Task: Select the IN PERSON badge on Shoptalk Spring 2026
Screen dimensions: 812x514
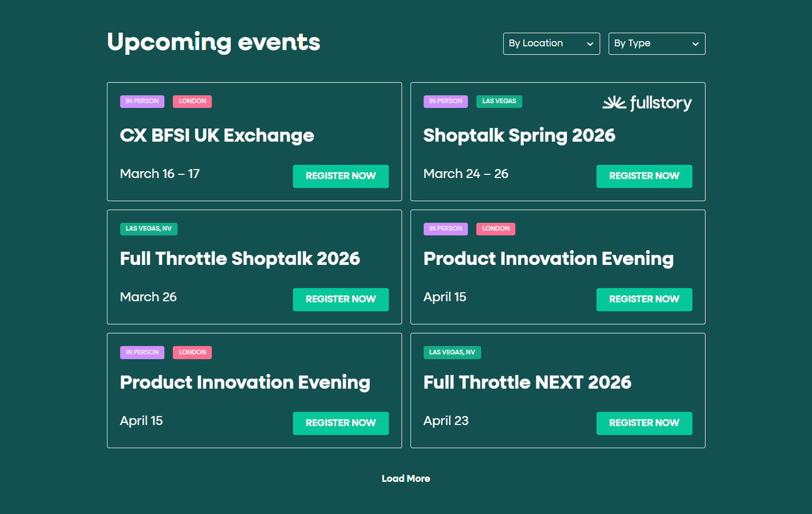Action: (445, 101)
